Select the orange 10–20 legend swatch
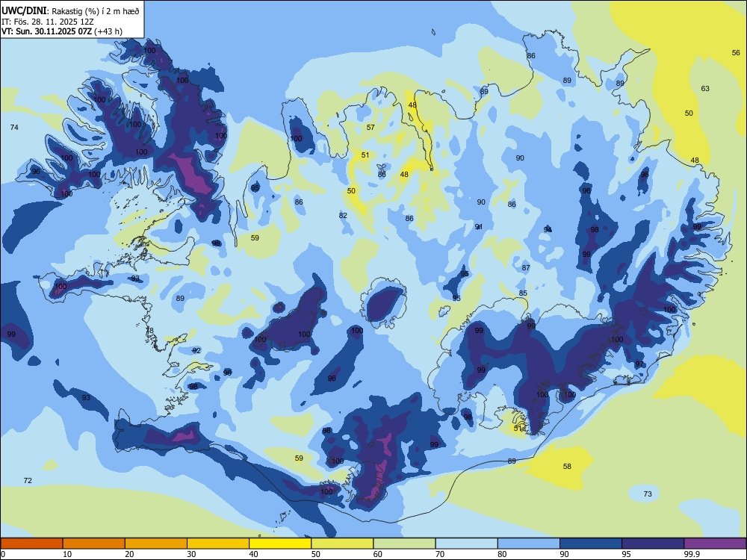This screenshot has height=560, width=747. click(x=94, y=544)
